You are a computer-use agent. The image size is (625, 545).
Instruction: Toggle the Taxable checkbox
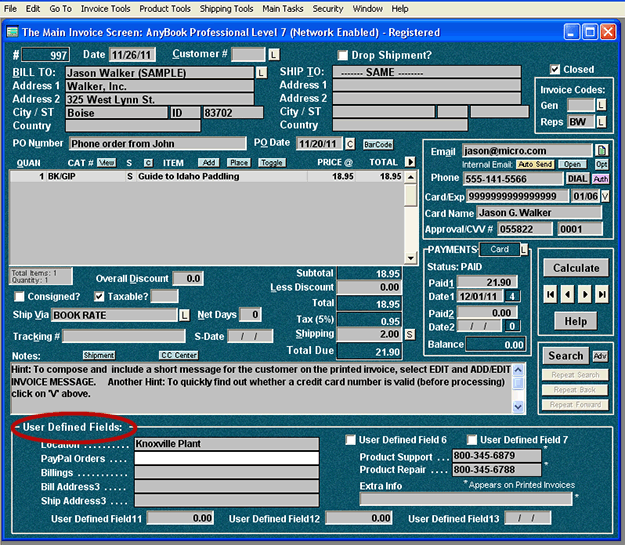(x=99, y=297)
